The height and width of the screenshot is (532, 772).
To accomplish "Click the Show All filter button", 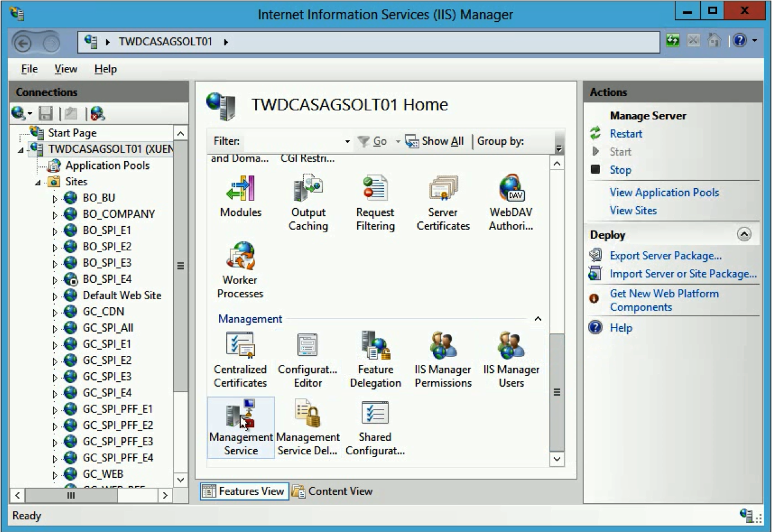I will click(x=435, y=141).
